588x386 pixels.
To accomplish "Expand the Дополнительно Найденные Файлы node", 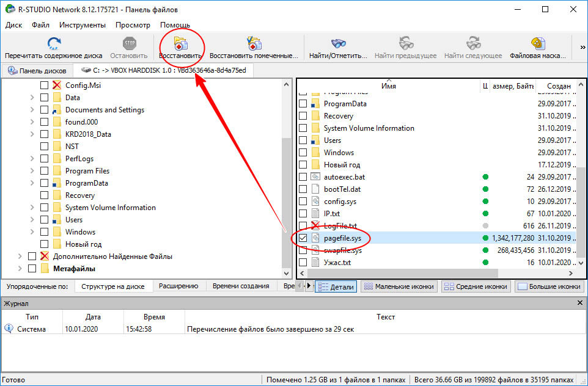I will (20, 257).
